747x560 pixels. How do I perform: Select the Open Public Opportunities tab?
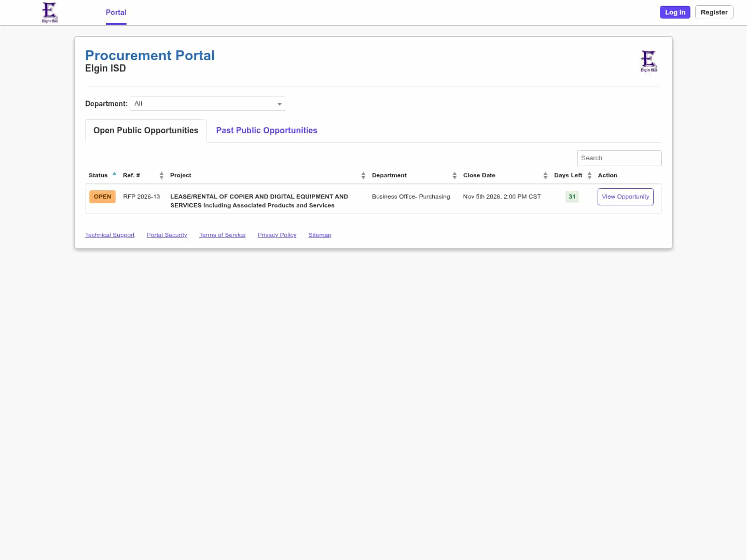click(x=146, y=131)
